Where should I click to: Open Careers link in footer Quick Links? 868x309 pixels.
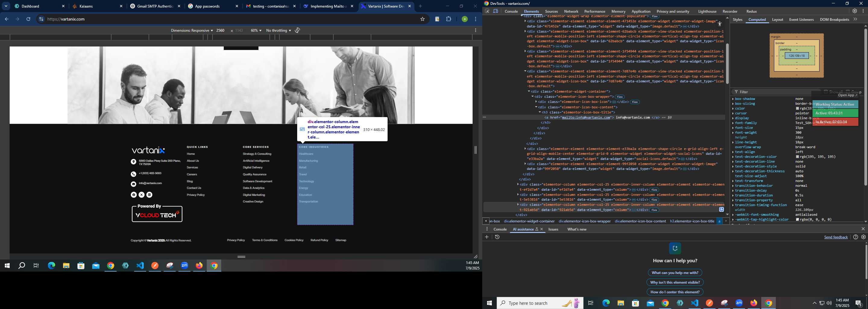[192, 174]
